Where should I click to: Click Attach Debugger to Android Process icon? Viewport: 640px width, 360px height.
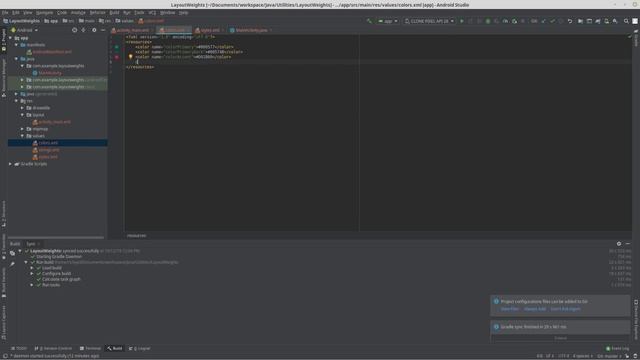[x=514, y=21]
